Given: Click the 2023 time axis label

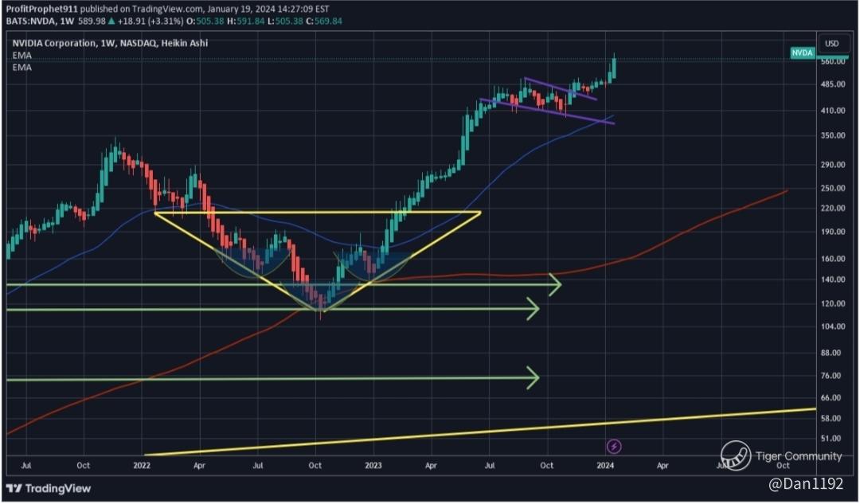Looking at the screenshot, I should pos(373,466).
